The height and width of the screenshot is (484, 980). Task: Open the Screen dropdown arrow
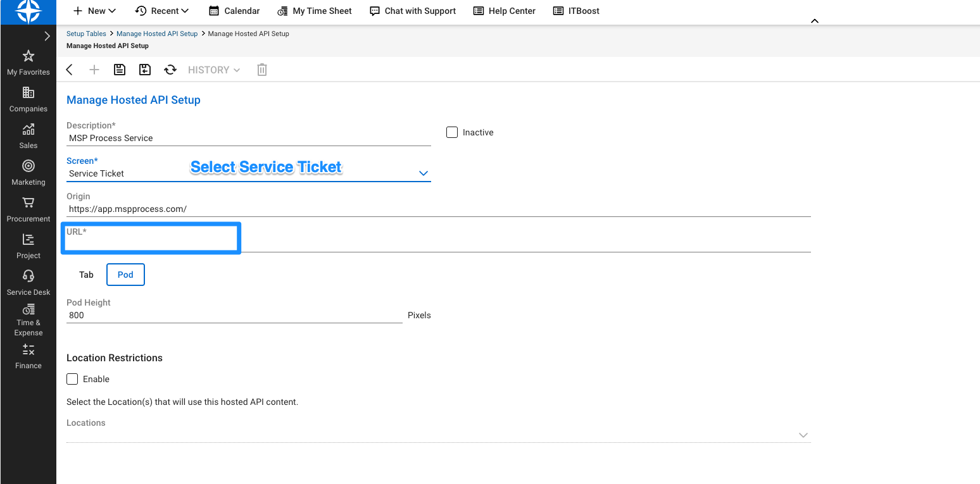(x=424, y=173)
